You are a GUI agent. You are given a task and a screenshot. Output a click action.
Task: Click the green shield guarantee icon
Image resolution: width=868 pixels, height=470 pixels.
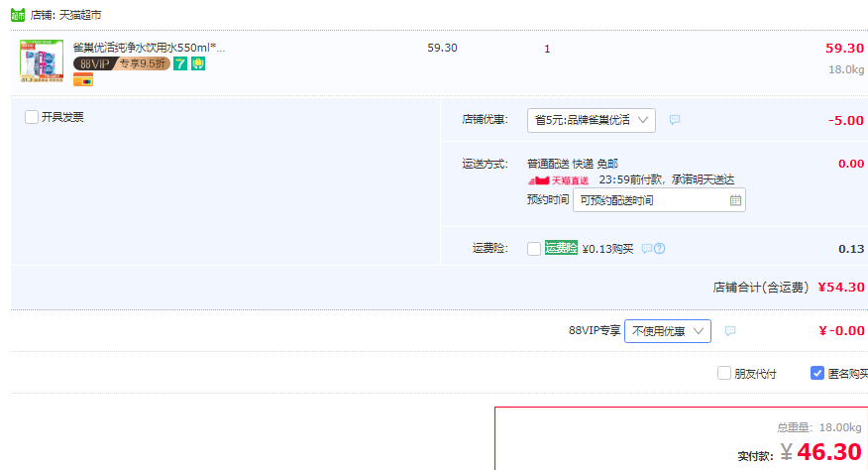[198, 63]
